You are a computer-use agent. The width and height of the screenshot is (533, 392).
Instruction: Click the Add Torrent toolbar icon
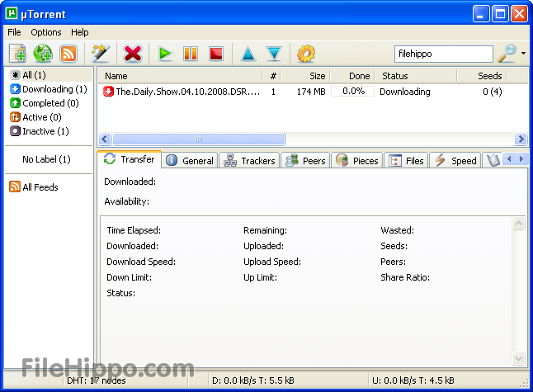tap(17, 54)
